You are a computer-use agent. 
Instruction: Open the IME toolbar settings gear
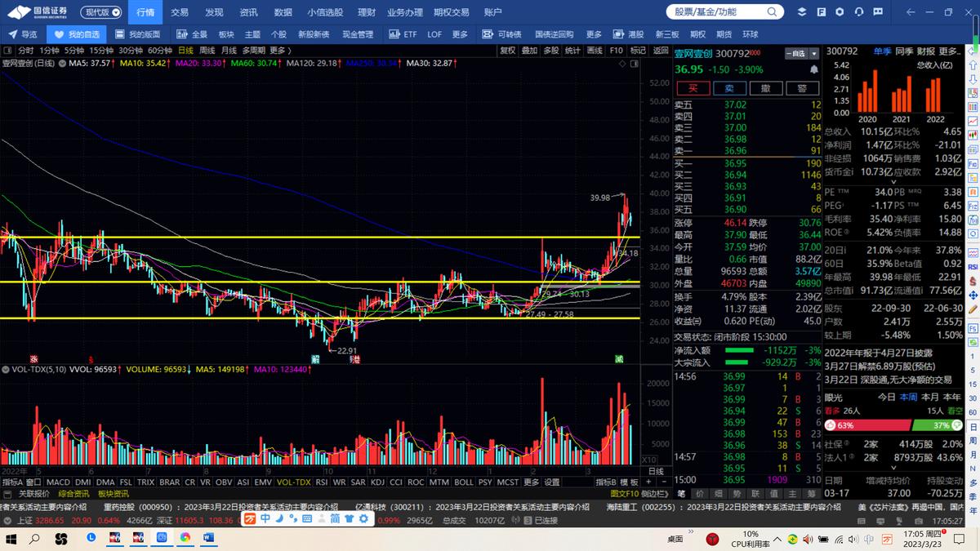[x=363, y=519]
